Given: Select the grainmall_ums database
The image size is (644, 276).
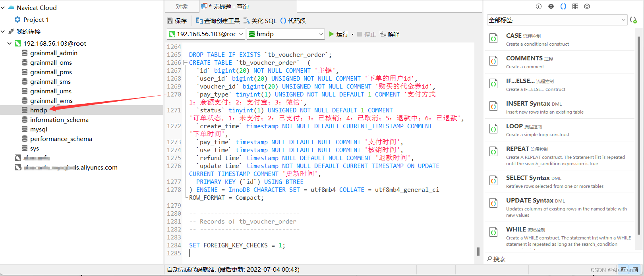Looking at the screenshot, I should click(51, 91).
